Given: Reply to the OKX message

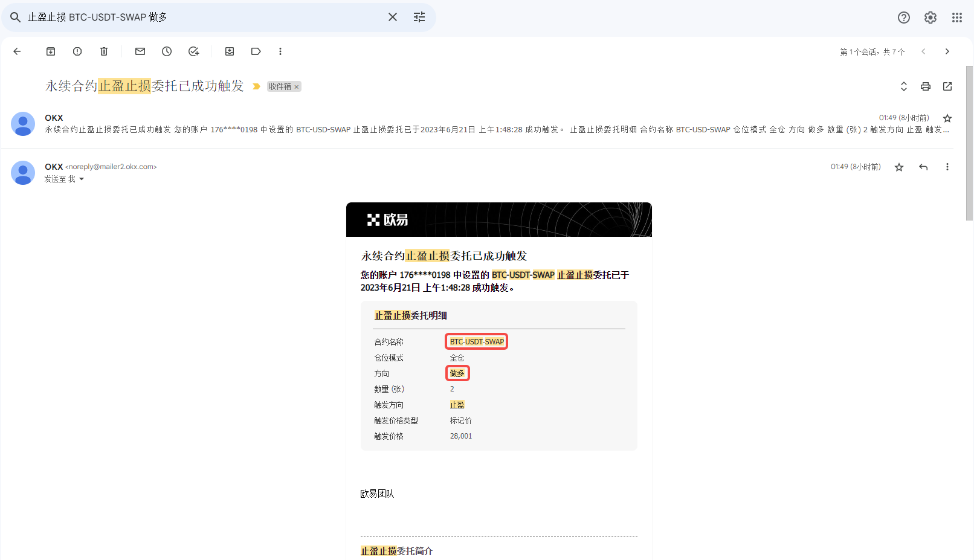Looking at the screenshot, I should point(923,167).
